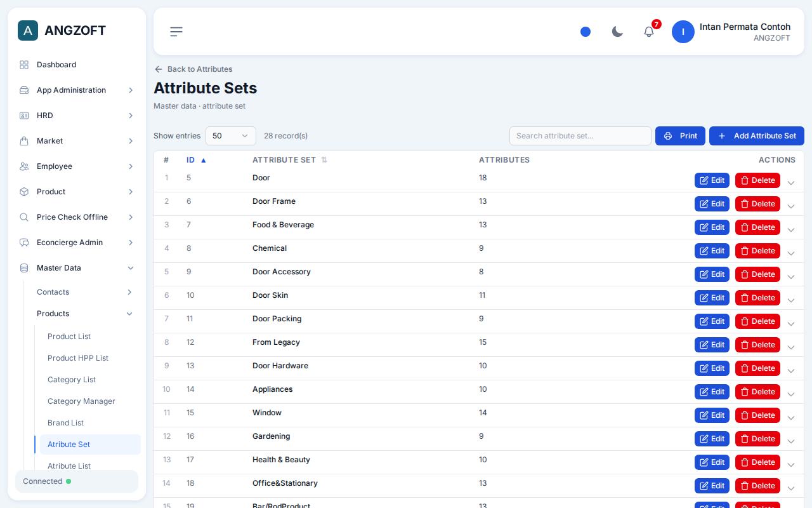This screenshot has width=812, height=508.
Task: Go back to Attributes link
Action: pos(193,69)
